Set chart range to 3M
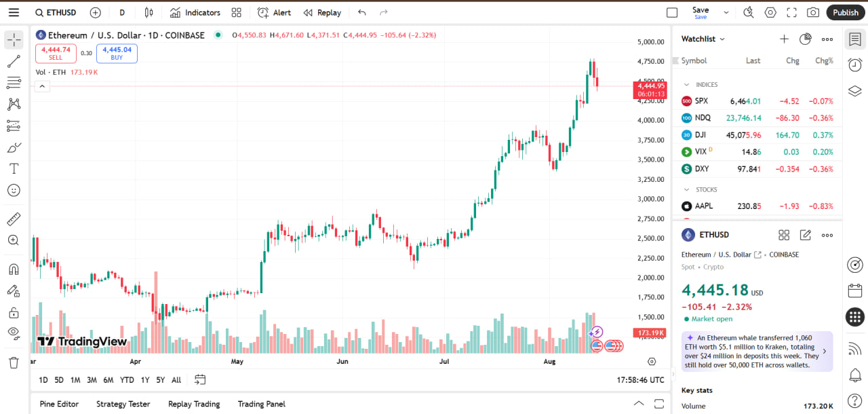Image resolution: width=868 pixels, height=414 pixels. (92, 380)
